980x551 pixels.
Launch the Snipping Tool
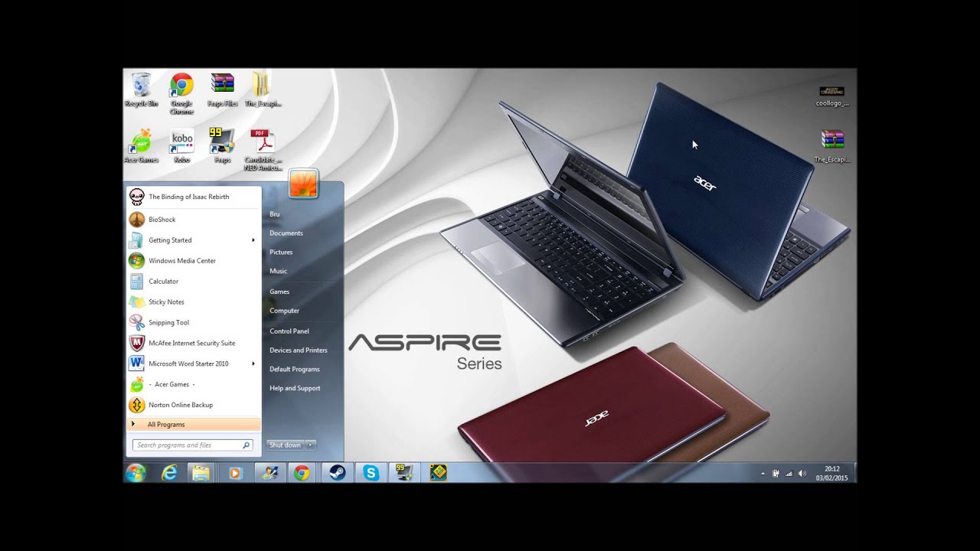point(194,323)
